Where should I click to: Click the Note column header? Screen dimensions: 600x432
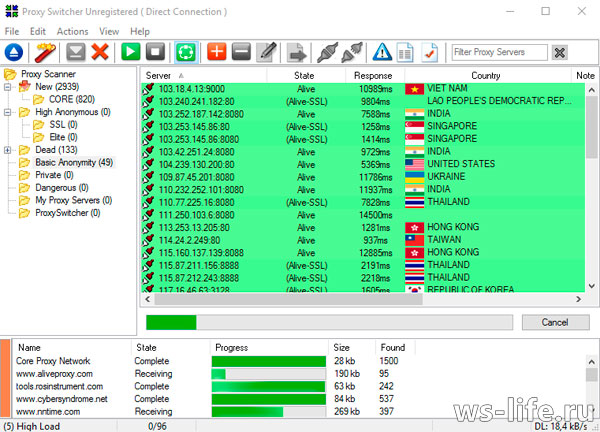[x=585, y=75]
